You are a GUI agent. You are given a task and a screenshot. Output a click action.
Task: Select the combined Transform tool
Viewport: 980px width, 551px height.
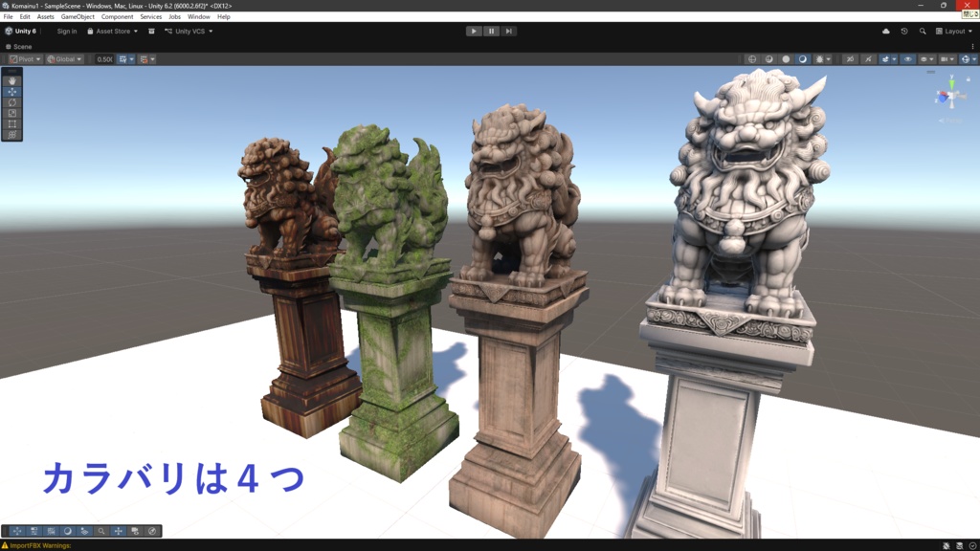point(11,134)
